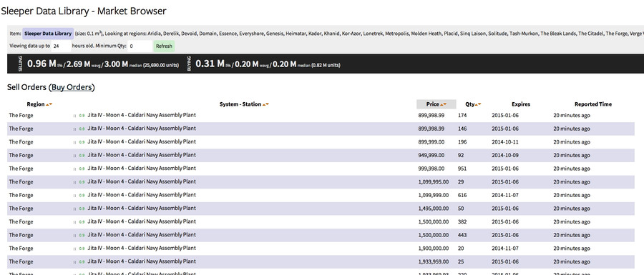Sort by System - Station arrows icon
The width and height of the screenshot is (644, 275).
coord(265,104)
